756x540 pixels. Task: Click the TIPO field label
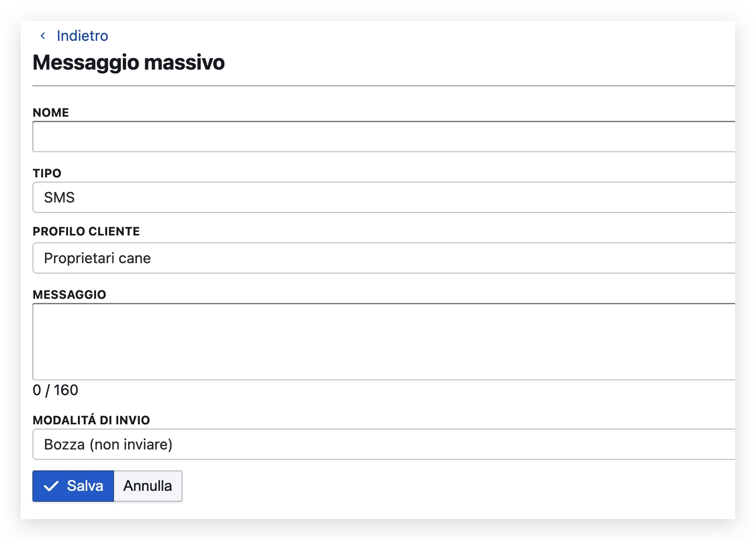(x=47, y=173)
